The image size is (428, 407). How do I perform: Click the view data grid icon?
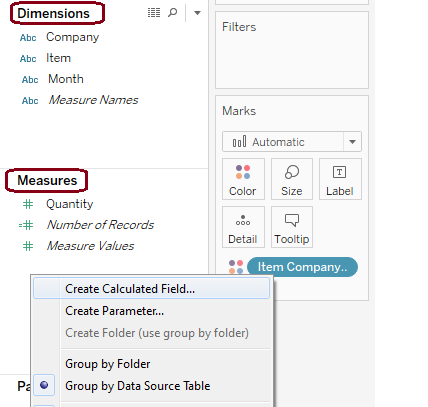pos(154,13)
